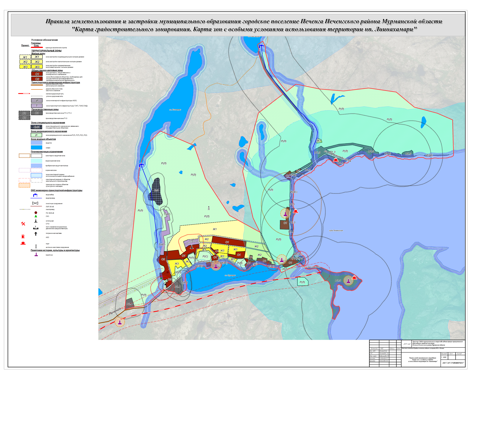
Task: Click the Р(С) zone label on the map
Action: (205, 256)
